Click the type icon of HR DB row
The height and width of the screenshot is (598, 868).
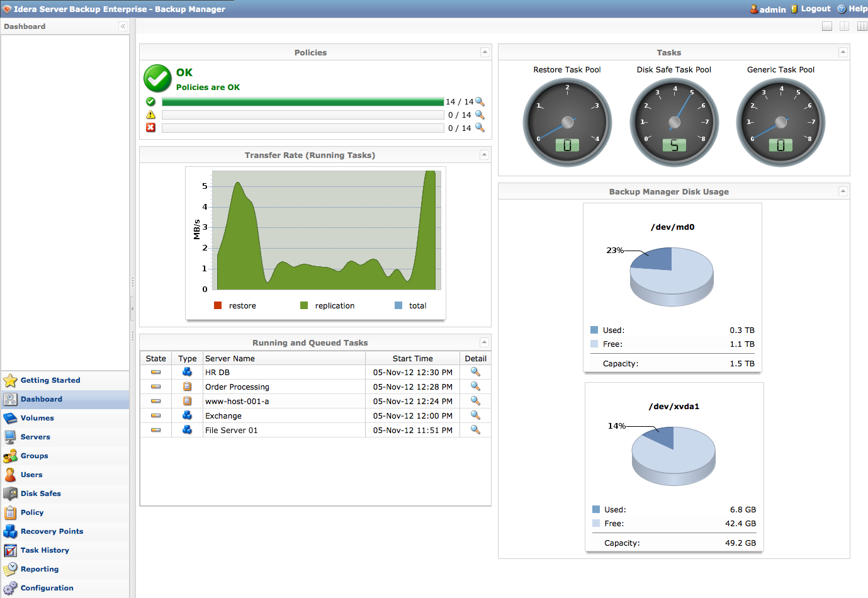187,372
